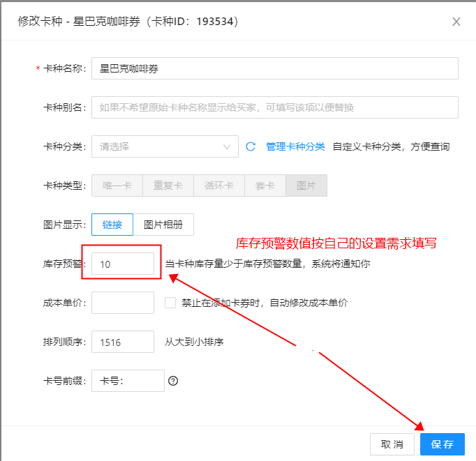Select the 重复卡 card type

tap(168, 186)
